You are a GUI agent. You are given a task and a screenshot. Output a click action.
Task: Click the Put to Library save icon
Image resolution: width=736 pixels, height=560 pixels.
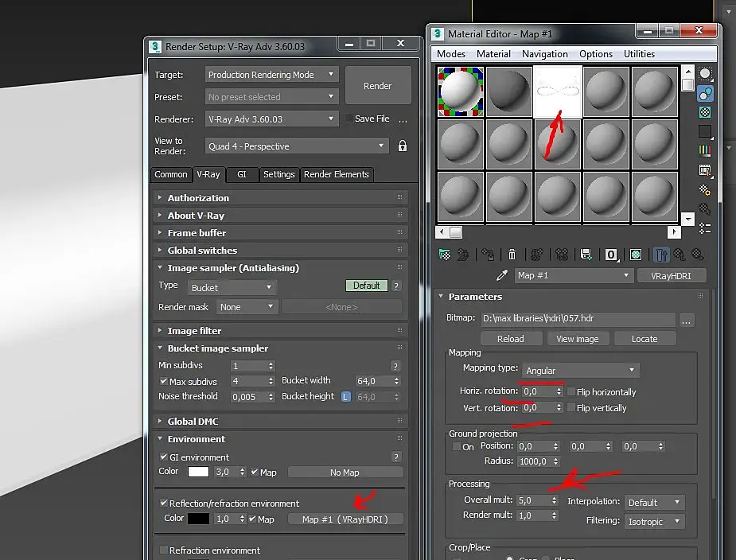[x=586, y=255]
